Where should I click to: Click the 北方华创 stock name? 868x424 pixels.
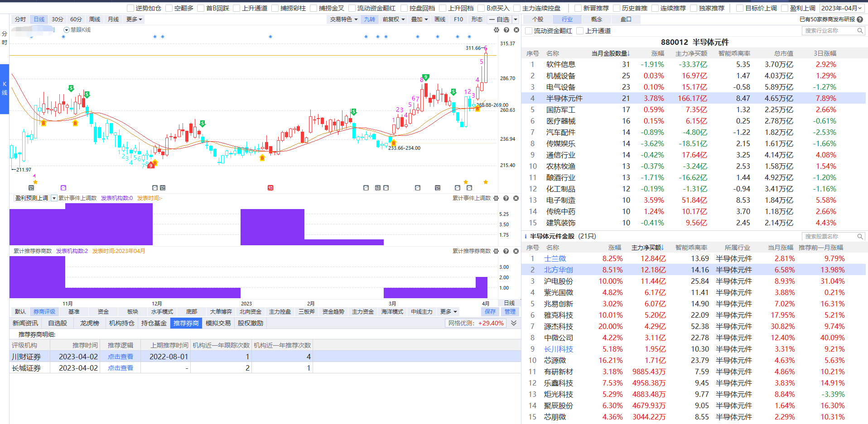559,270
